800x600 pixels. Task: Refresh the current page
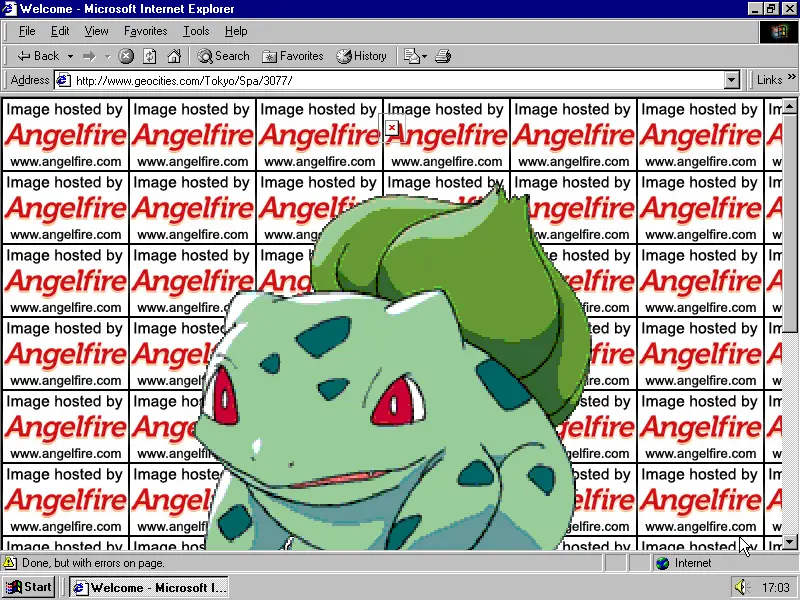point(149,56)
